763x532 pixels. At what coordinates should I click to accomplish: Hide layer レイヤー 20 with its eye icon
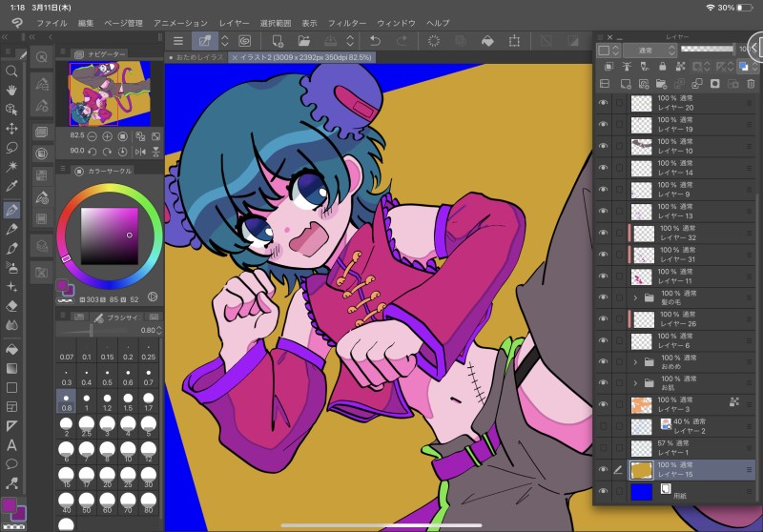pos(604,103)
